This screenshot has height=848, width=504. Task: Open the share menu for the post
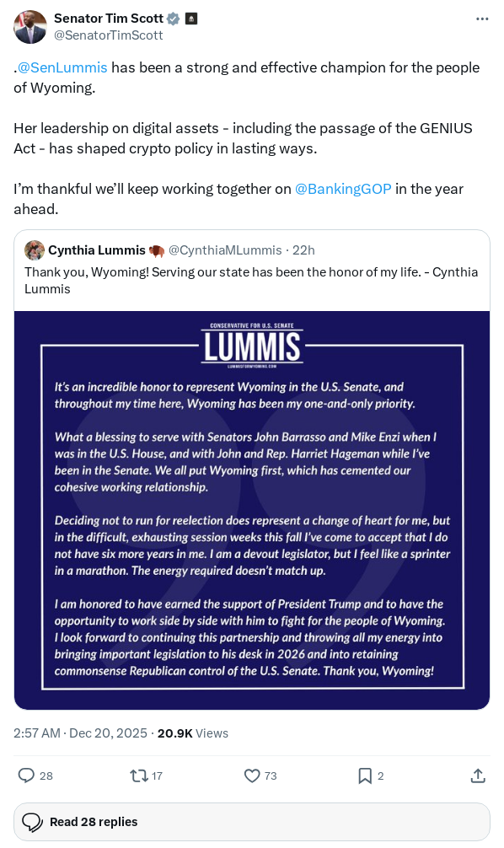click(478, 775)
